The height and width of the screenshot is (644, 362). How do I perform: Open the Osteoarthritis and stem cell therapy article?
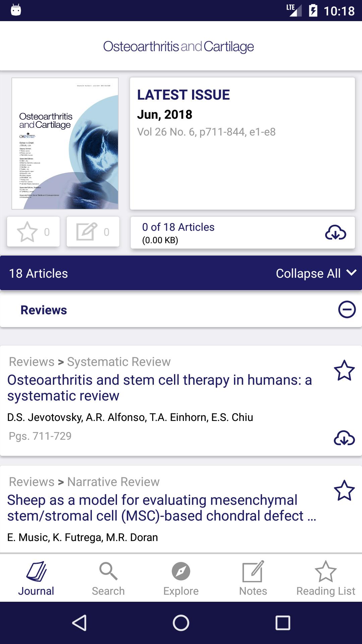[x=160, y=388]
